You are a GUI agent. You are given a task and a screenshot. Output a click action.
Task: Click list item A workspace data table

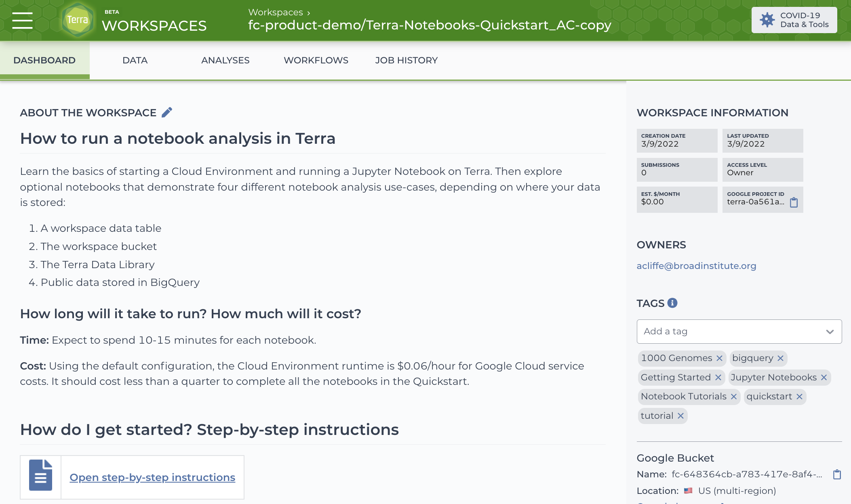point(101,228)
